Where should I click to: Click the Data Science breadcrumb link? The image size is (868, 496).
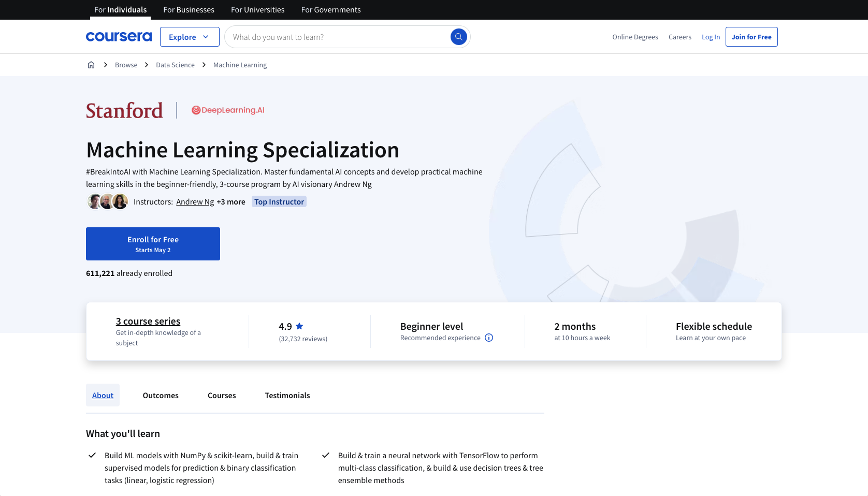click(175, 65)
